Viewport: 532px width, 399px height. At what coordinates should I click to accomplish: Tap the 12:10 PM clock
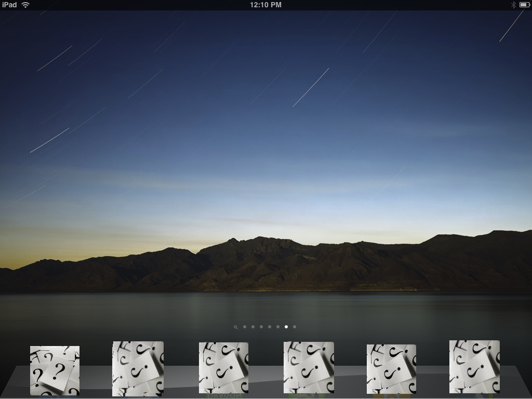point(265,5)
